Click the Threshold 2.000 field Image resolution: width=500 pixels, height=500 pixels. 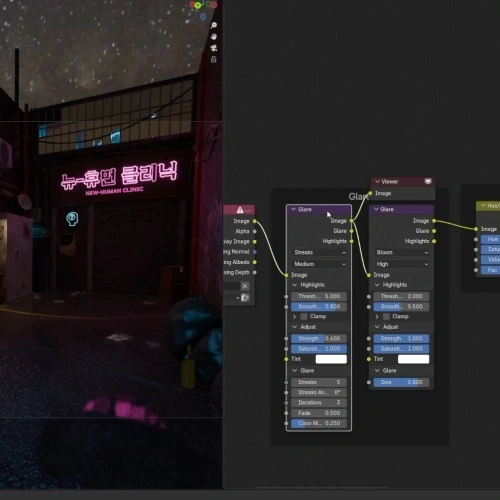pyautogui.click(x=401, y=296)
